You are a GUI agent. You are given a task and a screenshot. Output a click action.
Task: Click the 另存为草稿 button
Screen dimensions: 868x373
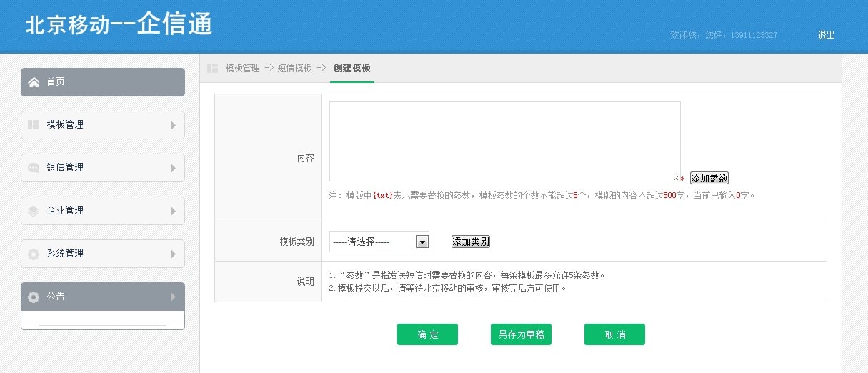521,334
